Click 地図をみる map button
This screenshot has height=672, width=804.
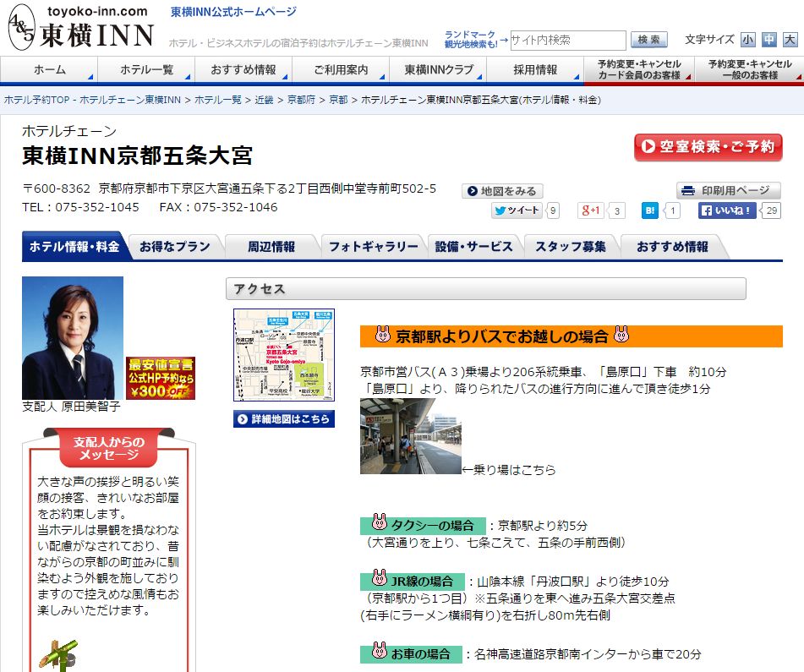click(x=502, y=191)
